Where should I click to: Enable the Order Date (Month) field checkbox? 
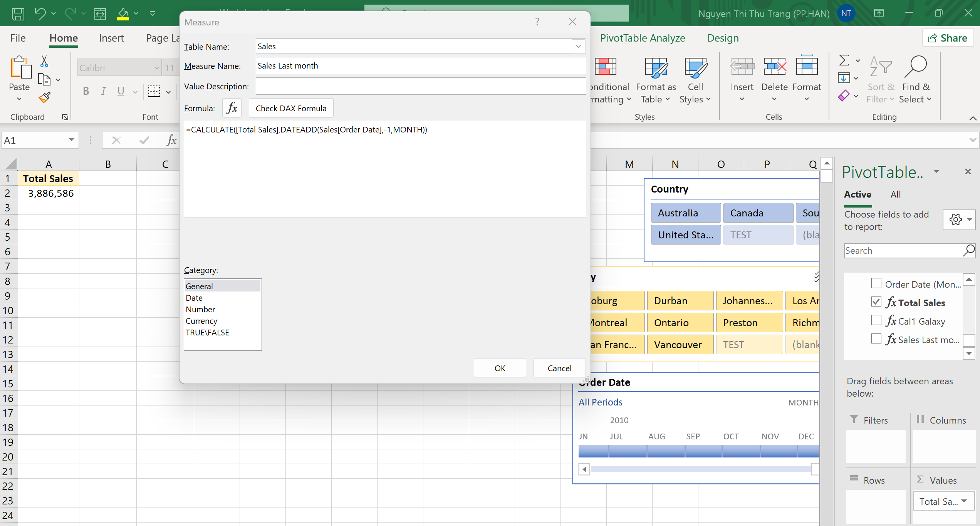(876, 283)
